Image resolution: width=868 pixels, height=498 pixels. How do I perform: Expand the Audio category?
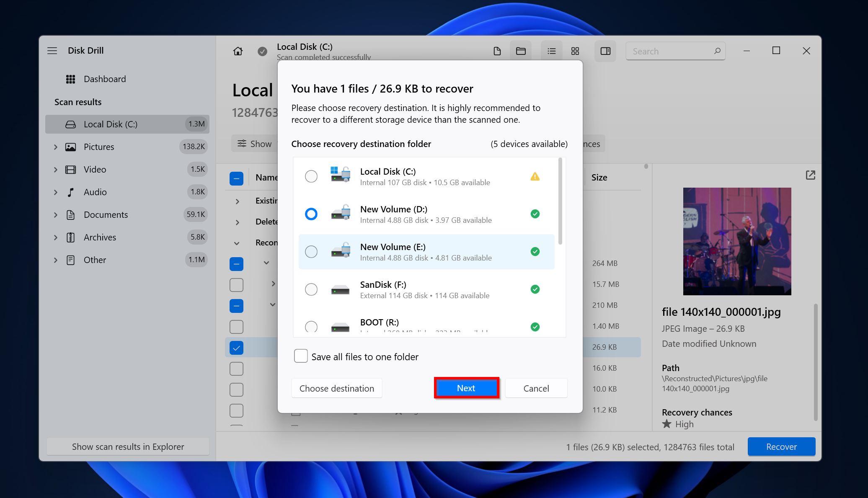coord(55,192)
